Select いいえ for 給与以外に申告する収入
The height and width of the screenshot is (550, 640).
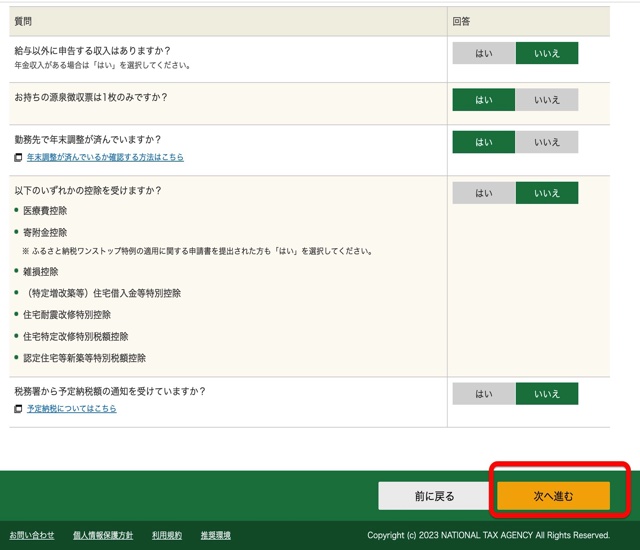[547, 53]
